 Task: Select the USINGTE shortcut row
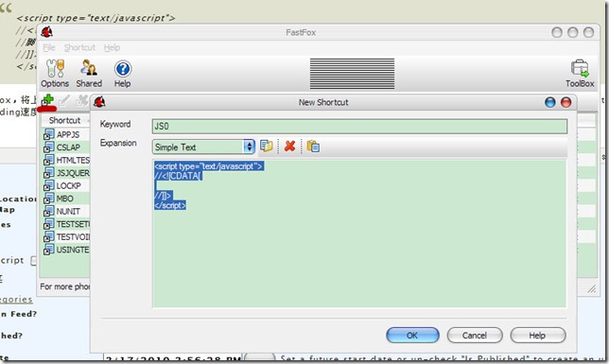(66, 250)
